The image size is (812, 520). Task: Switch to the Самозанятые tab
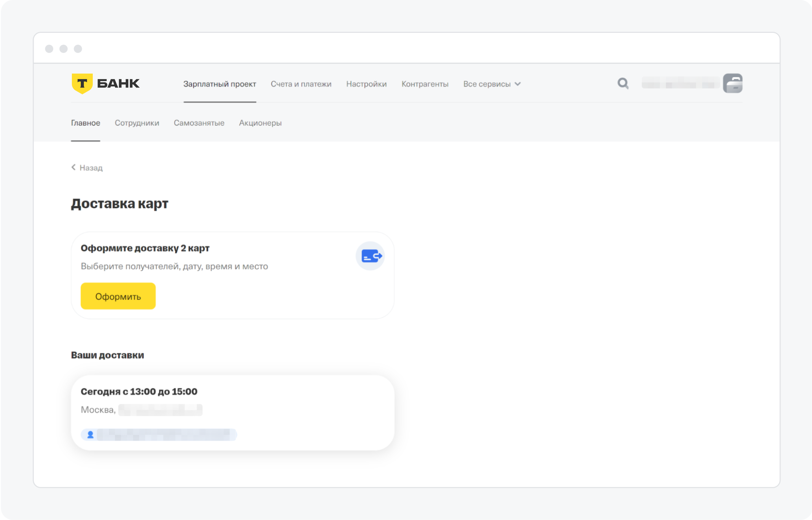click(x=199, y=123)
